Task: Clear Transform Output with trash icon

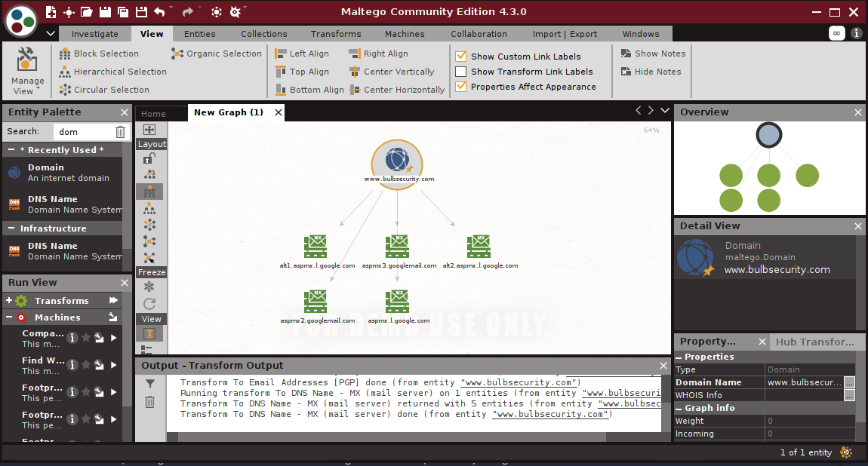Action: [x=150, y=402]
